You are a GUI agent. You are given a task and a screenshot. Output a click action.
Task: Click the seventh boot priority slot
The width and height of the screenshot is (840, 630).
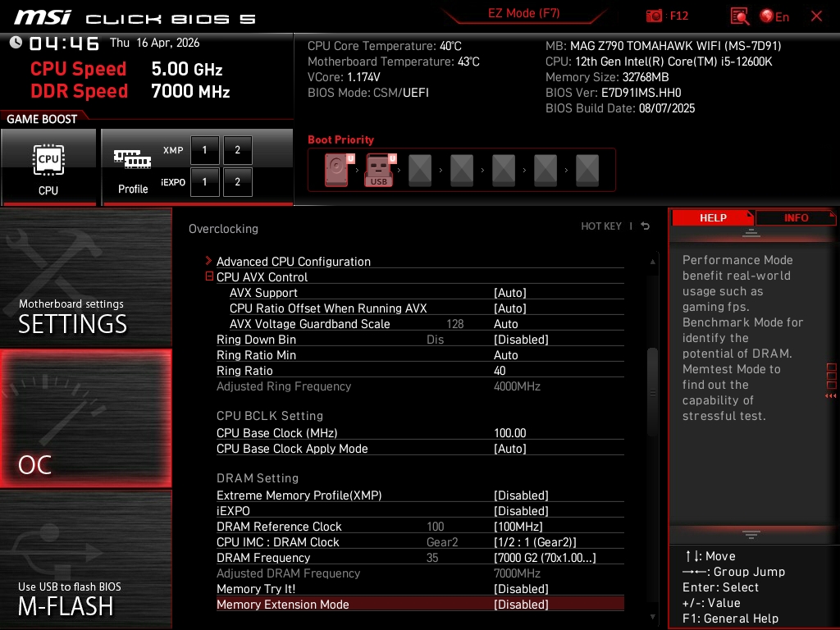tap(587, 171)
